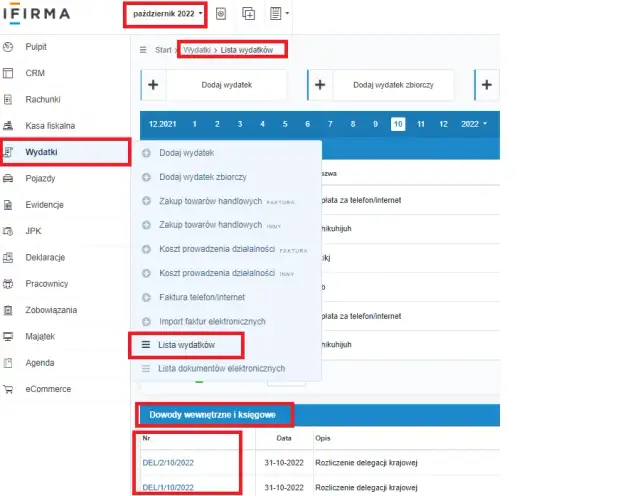Click the CRM sidebar icon
640x496 pixels.
coord(8,73)
